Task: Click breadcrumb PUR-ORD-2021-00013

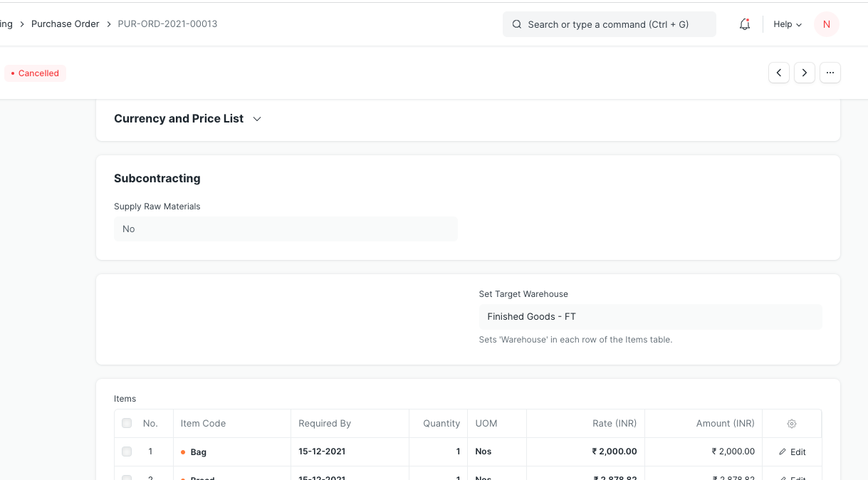Action: (x=167, y=24)
